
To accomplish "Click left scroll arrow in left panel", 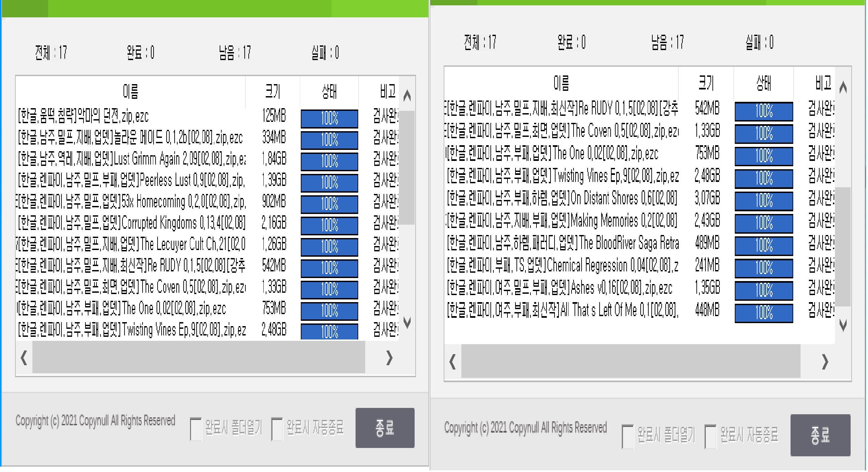I will [x=24, y=358].
